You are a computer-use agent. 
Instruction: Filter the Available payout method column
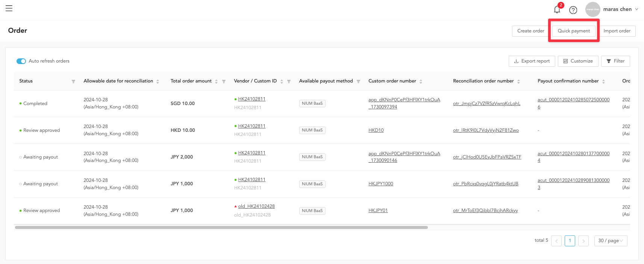[358, 81]
